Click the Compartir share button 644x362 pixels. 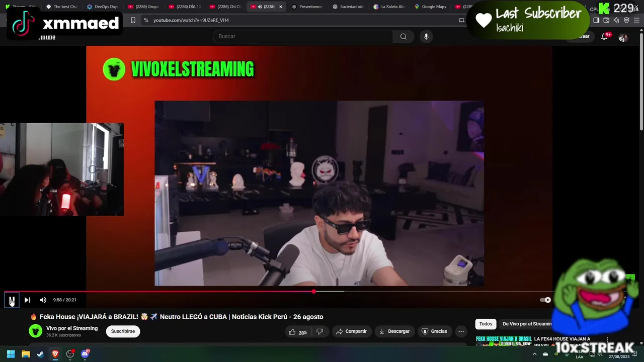(x=352, y=332)
